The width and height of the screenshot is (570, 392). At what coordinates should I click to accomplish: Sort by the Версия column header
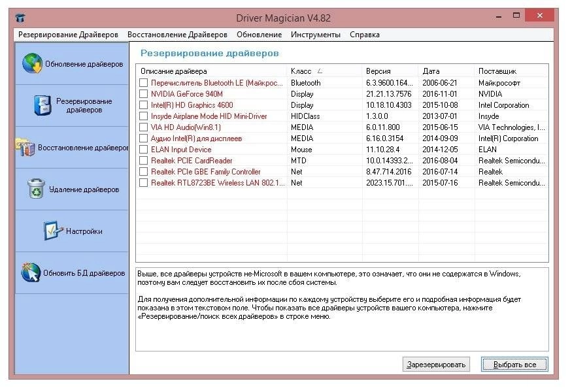[390, 71]
